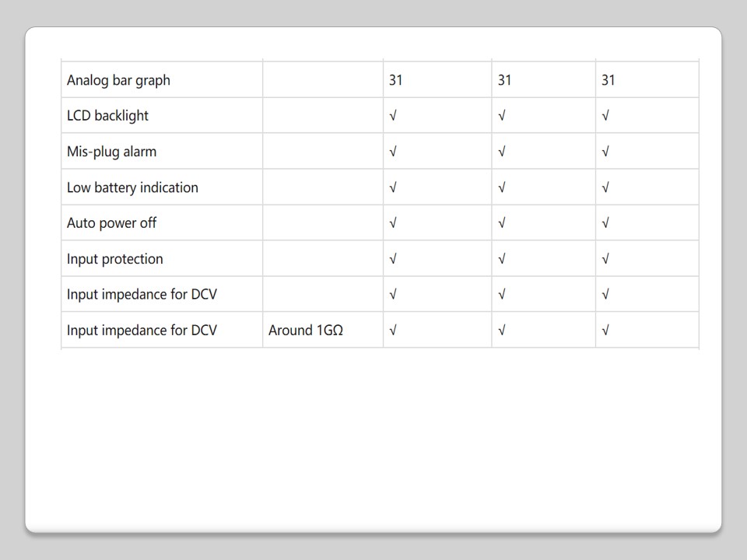Select the last "31" in Analog bar graph row
This screenshot has height=560, width=747.
click(608, 80)
